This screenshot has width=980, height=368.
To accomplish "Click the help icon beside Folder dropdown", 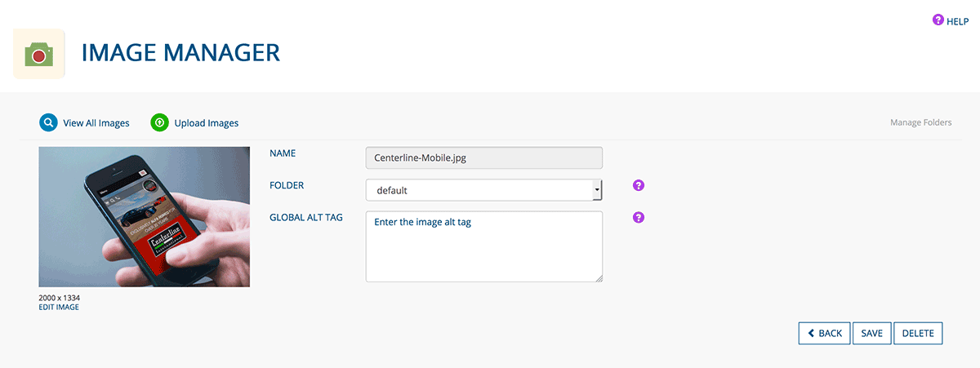I will pyautogui.click(x=639, y=186).
